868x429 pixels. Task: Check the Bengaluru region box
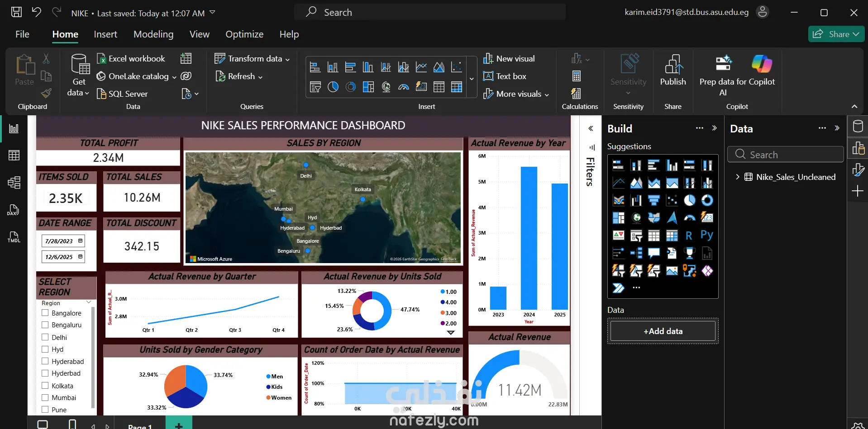pos(45,325)
